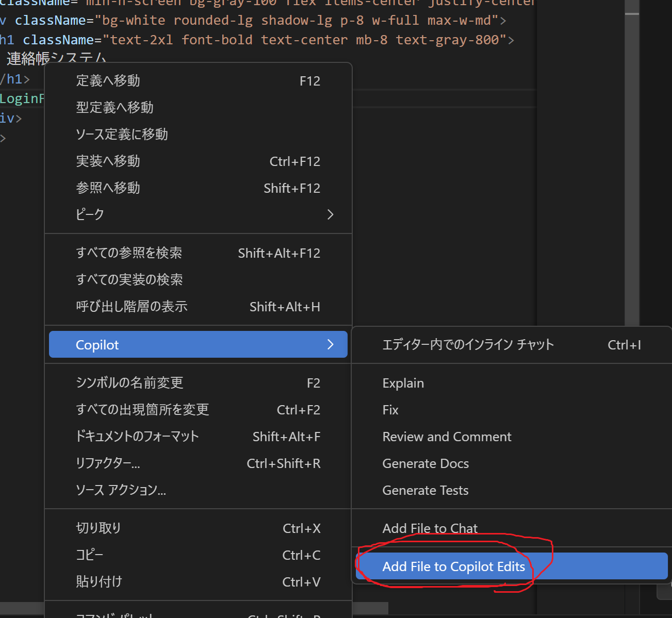Open リファクター... from context menu

tap(198, 463)
